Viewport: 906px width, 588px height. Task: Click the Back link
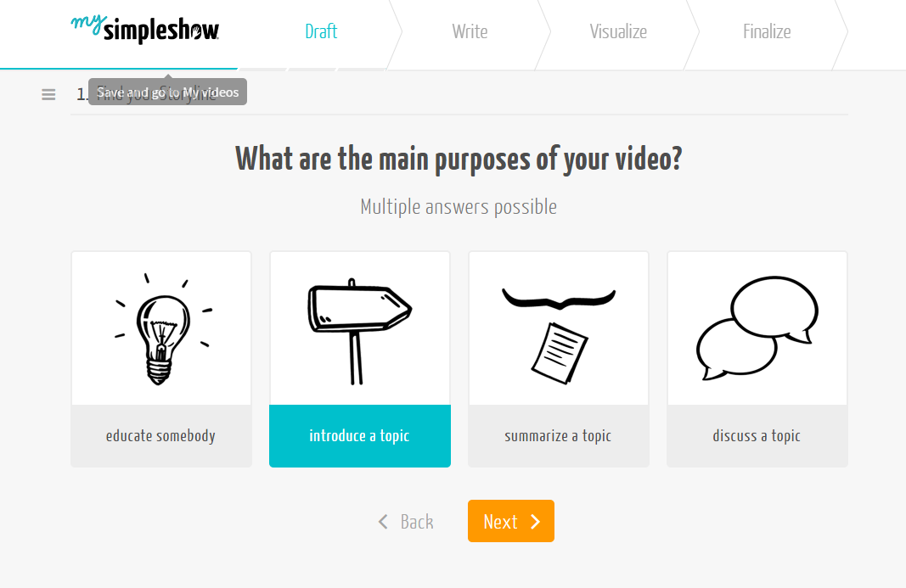click(x=406, y=522)
